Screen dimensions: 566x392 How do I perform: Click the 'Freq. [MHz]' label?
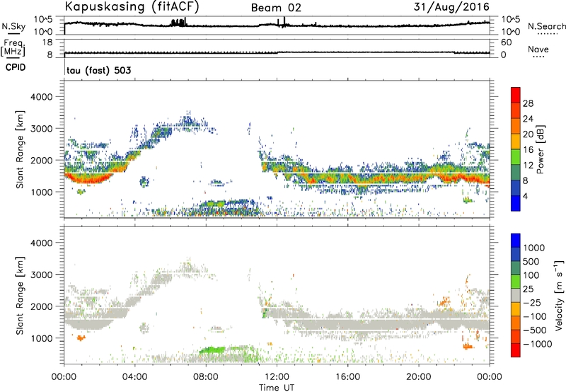point(13,48)
